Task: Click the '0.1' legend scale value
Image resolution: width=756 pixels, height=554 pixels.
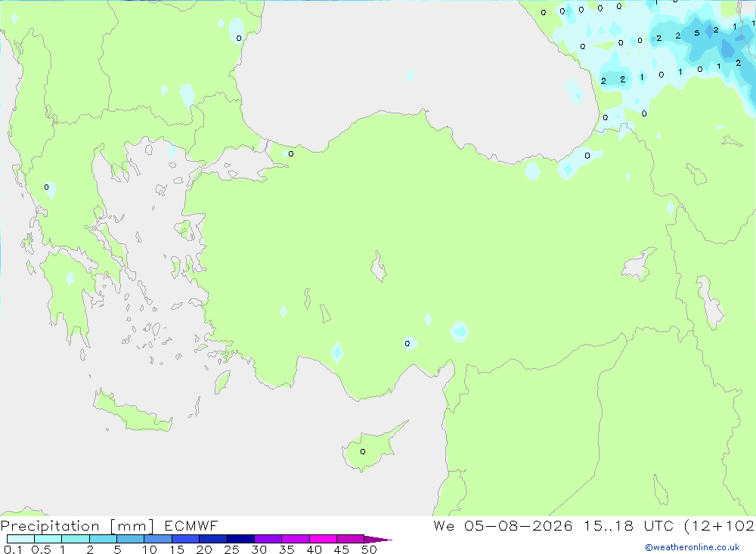Action: pyautogui.click(x=13, y=549)
